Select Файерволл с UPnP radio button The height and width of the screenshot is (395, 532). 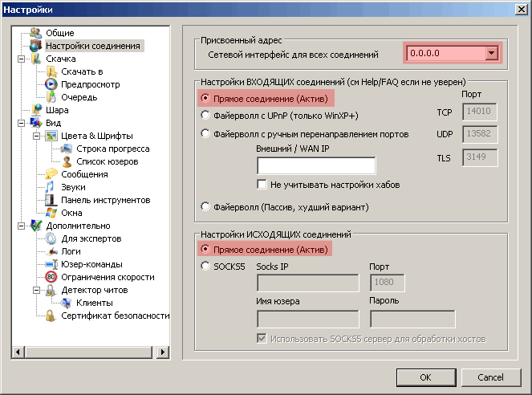(x=205, y=116)
